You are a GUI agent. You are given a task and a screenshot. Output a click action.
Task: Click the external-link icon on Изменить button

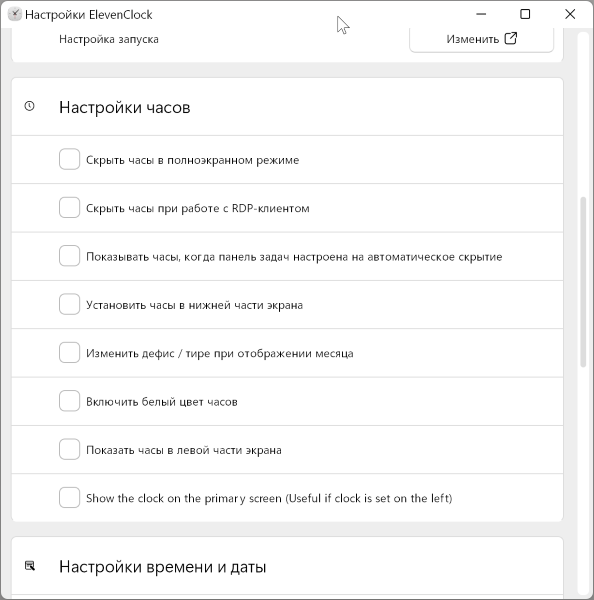511,38
